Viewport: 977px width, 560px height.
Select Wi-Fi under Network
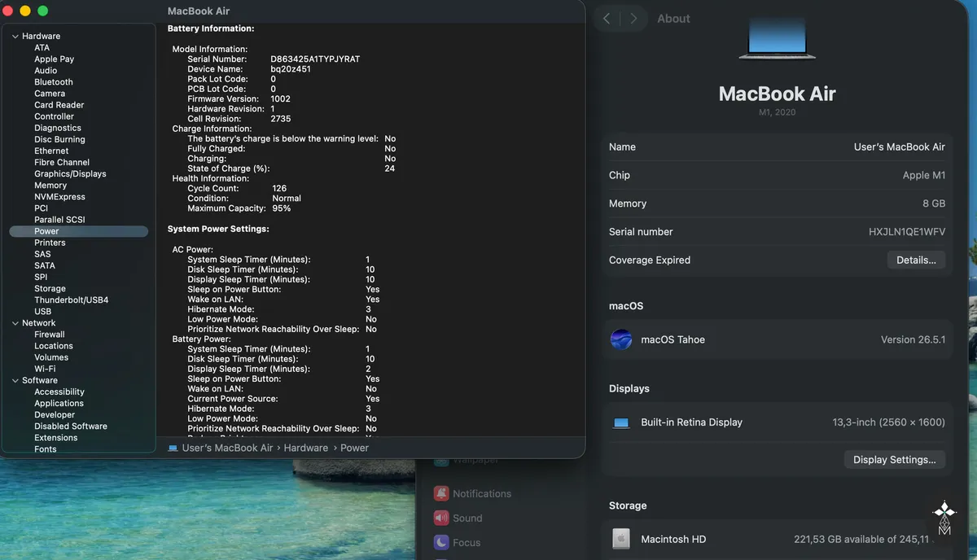tap(45, 369)
